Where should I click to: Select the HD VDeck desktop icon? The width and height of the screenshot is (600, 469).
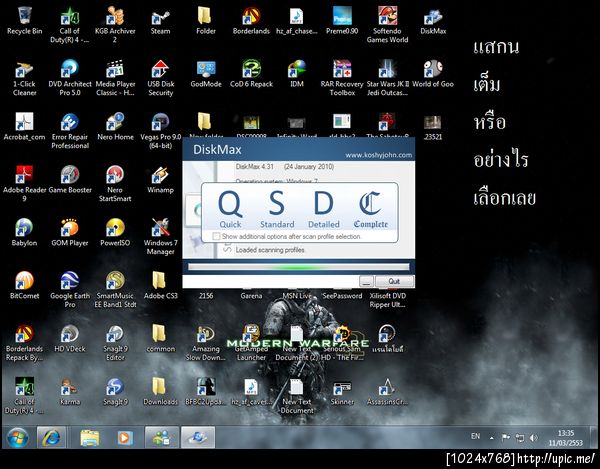pos(70,339)
